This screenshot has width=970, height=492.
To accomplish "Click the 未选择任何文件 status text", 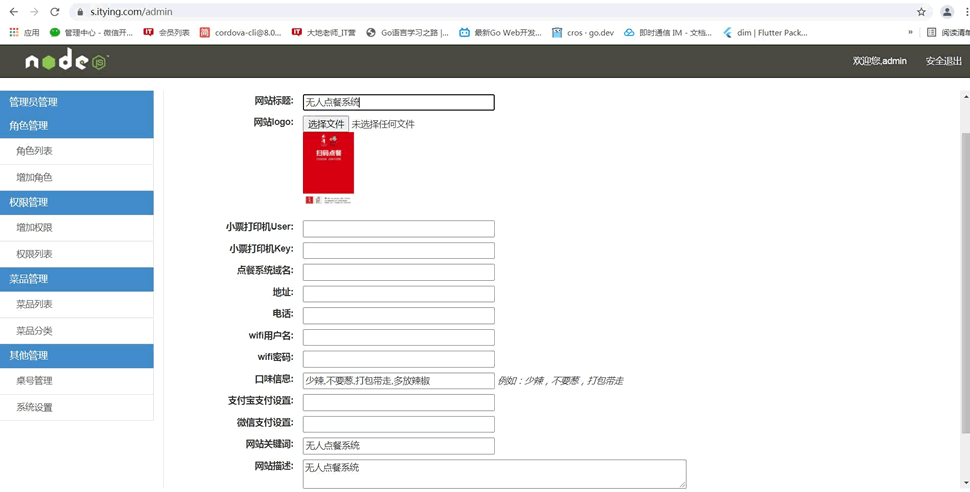I will (x=383, y=124).
